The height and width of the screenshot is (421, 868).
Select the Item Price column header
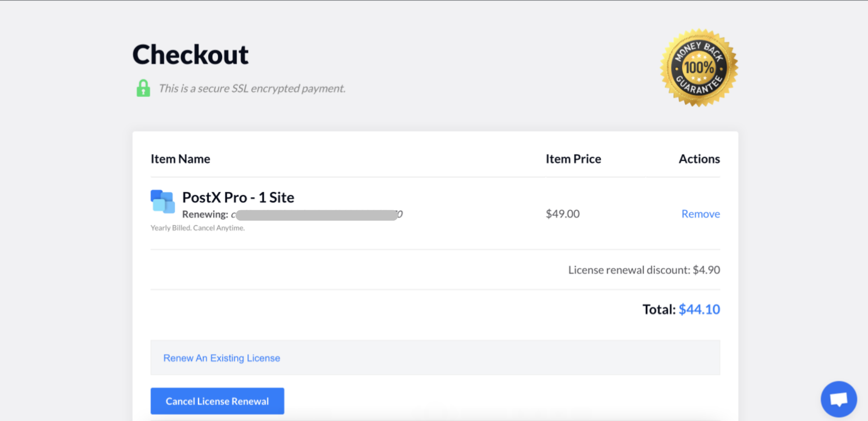click(573, 158)
